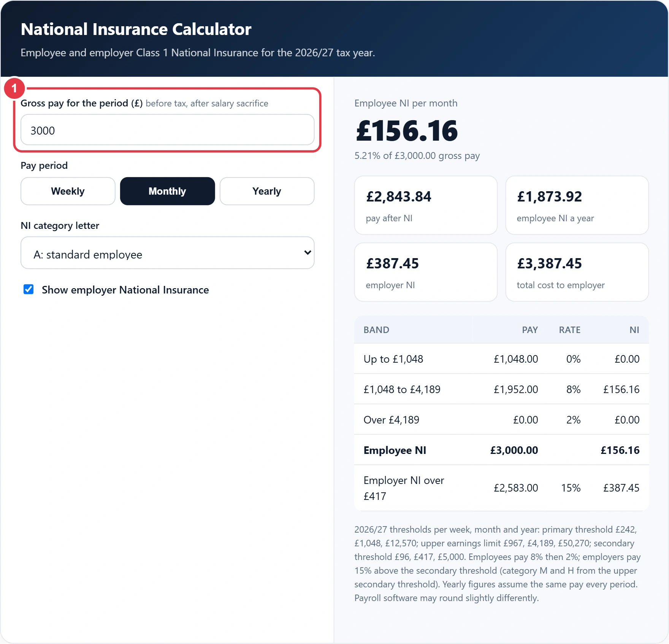
Task: Click the £1,873.92 employee NI a year card
Action: 577,205
